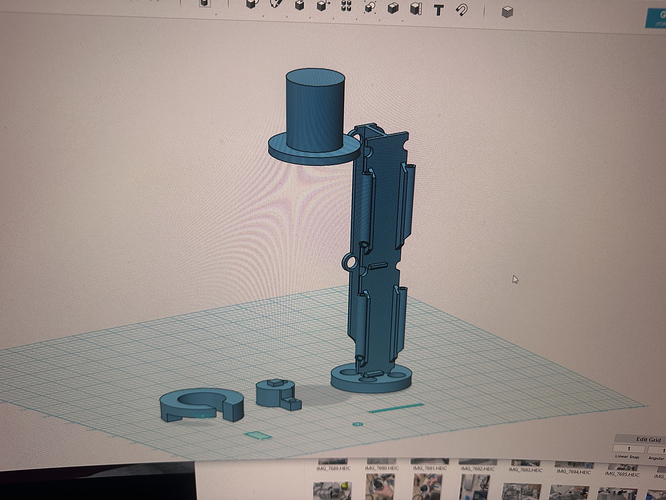Open the Pattern tool menu
Viewport: 666px width, 500px height.
click(347, 6)
